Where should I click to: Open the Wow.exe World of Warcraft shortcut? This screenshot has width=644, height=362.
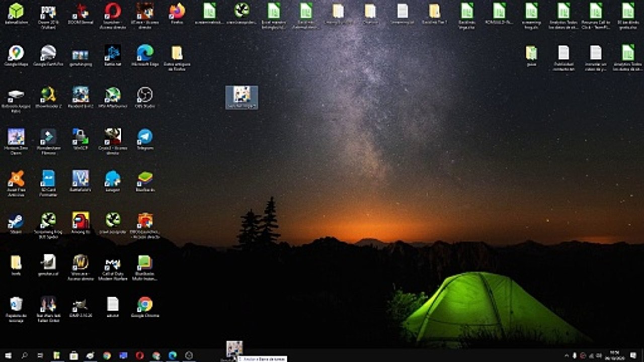80,267
